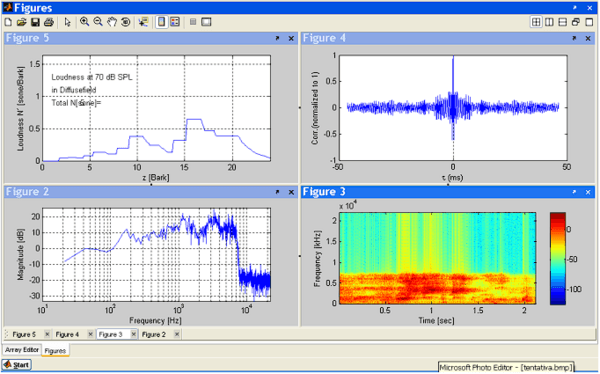
Task: Click the spectrogram image in Figure 3
Action: pyautogui.click(x=437, y=258)
